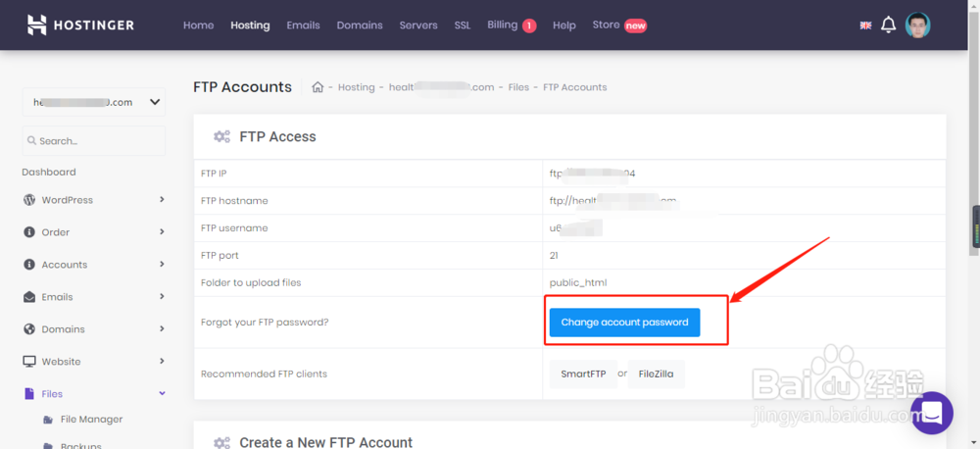Open the Store menu item
The width and height of the screenshot is (980, 449).
point(618,25)
